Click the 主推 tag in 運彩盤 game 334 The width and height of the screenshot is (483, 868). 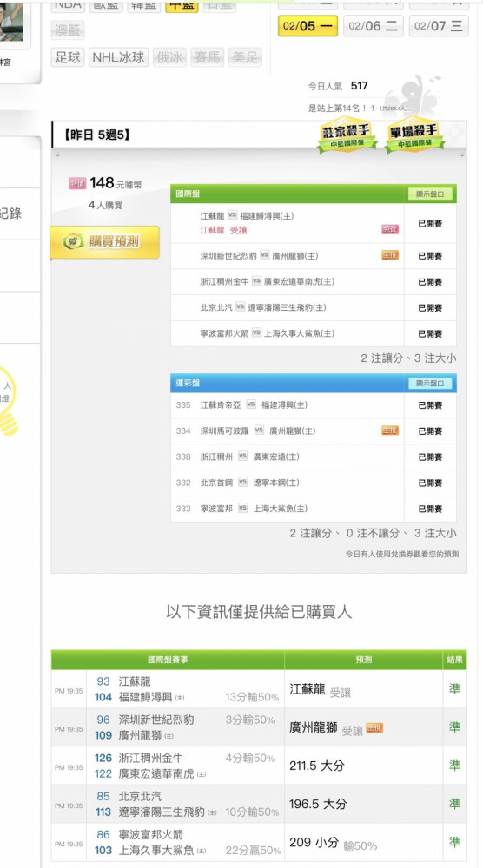(390, 431)
